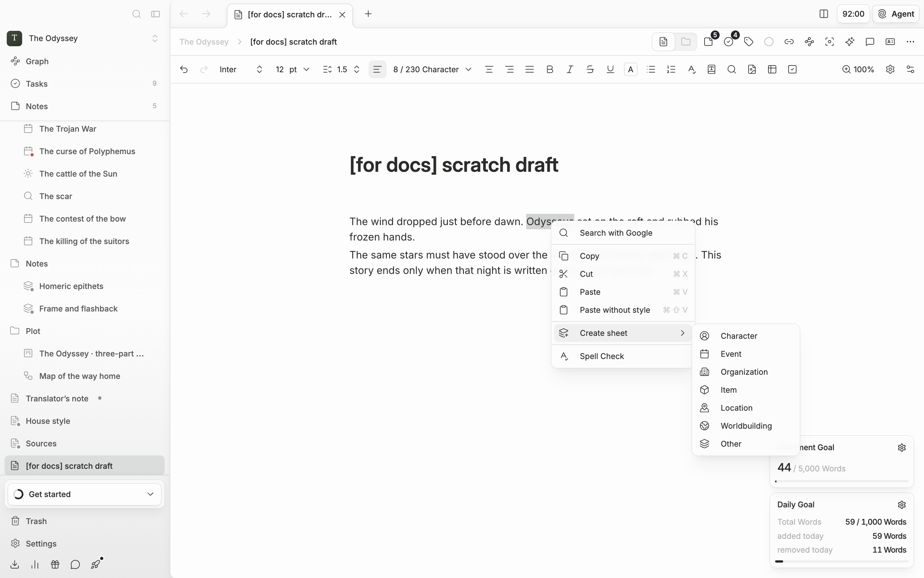Toggle the left alignment button

(377, 69)
